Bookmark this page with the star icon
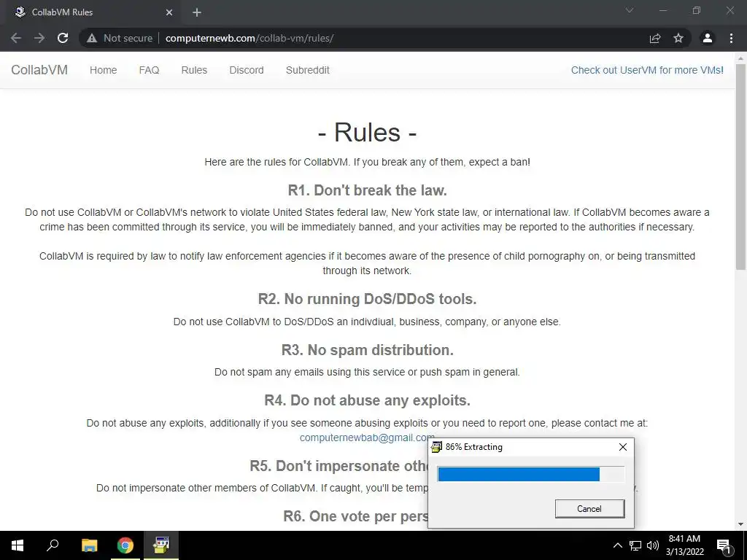This screenshot has width=747, height=560. pos(678,38)
